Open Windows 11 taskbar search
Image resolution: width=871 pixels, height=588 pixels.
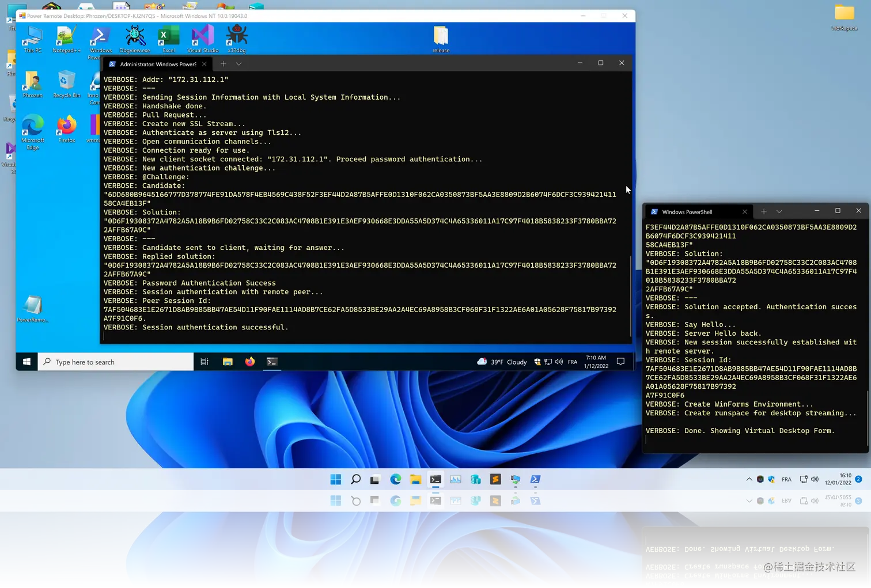point(356,479)
